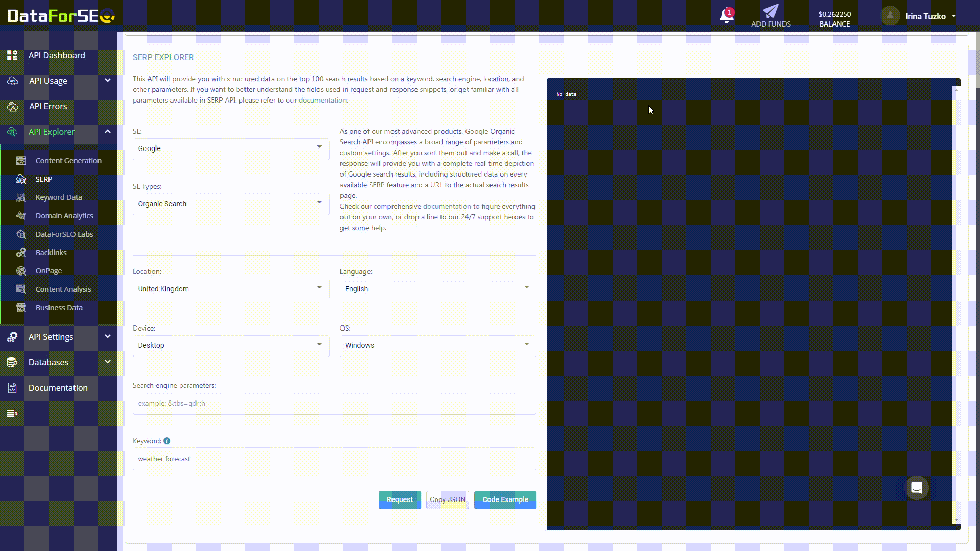Viewport: 980px width, 551px height.
Task: Open the Irina Tuzko account dropdown
Action: coord(930,16)
